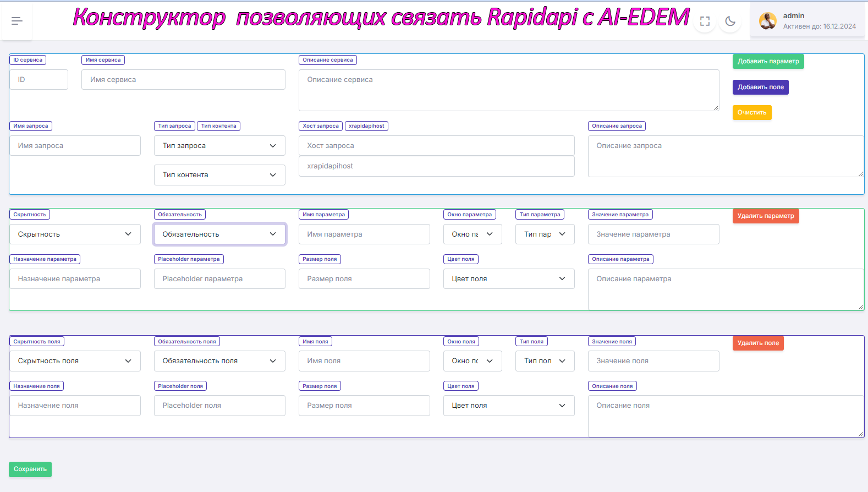Expand the Обязательность dropdown
The height and width of the screenshot is (492, 868).
click(x=219, y=234)
